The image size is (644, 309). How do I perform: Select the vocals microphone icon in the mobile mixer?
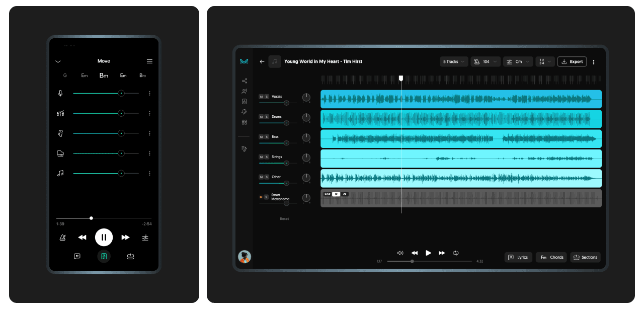(x=60, y=93)
